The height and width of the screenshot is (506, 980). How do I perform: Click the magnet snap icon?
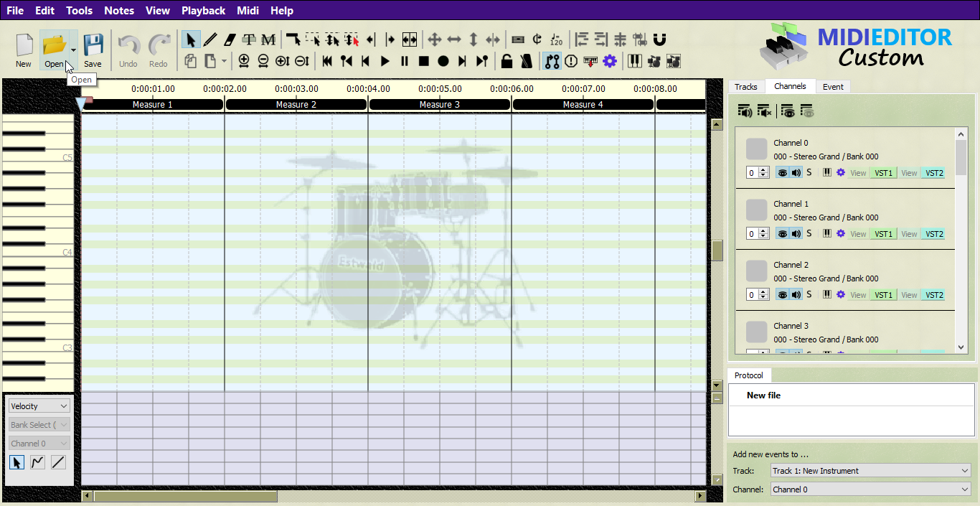660,39
